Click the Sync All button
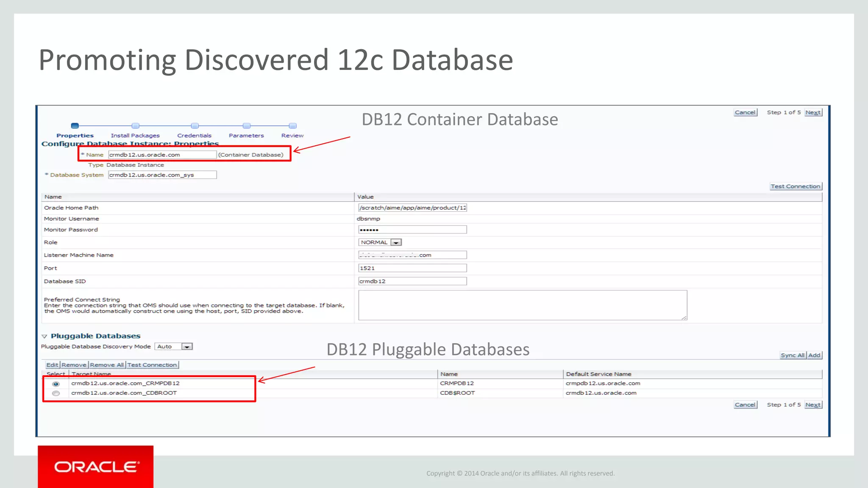 point(793,355)
